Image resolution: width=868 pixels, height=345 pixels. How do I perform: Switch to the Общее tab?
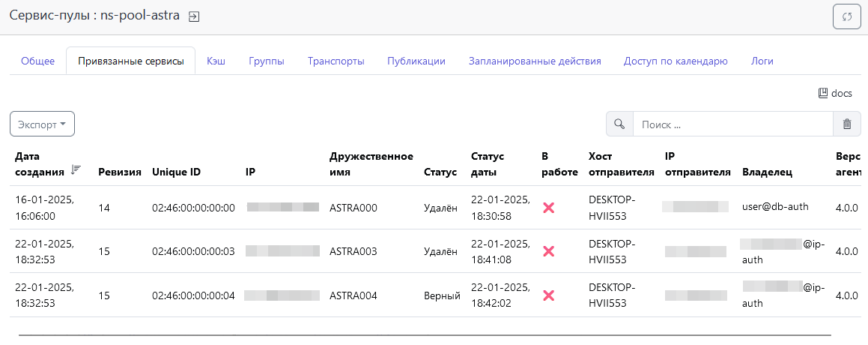point(37,61)
